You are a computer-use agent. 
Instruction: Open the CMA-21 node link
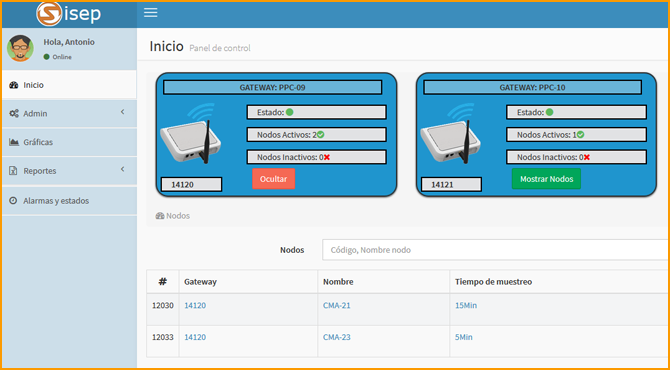tap(337, 305)
